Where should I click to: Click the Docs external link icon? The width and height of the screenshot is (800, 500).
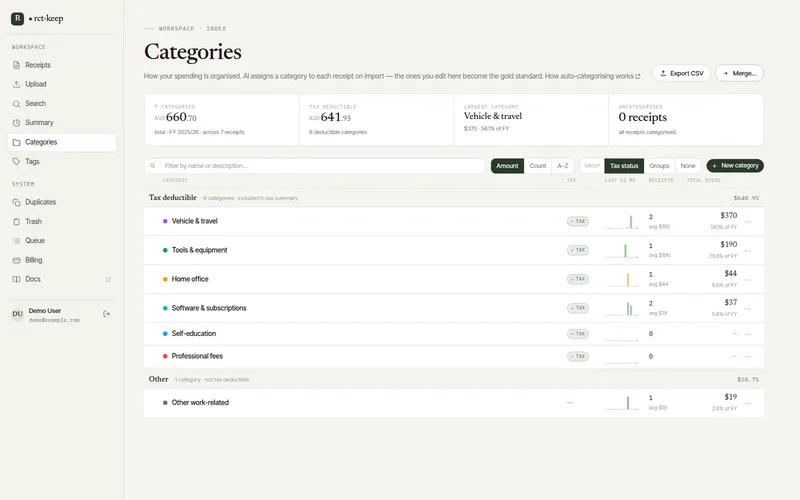pos(108,280)
